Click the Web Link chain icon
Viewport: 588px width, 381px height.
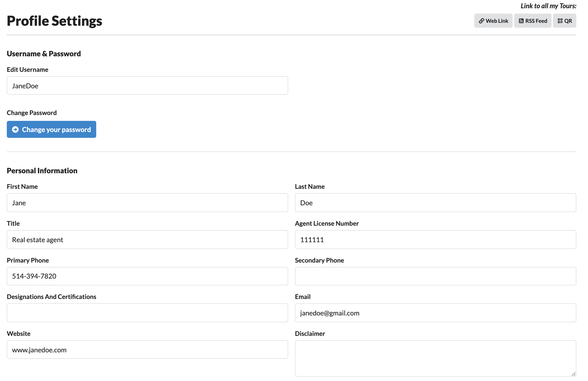(x=481, y=21)
